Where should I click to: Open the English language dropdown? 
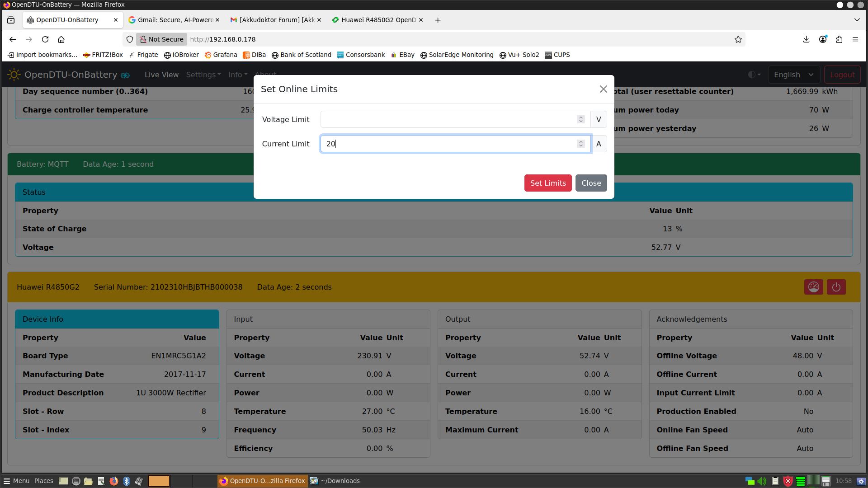click(x=793, y=75)
